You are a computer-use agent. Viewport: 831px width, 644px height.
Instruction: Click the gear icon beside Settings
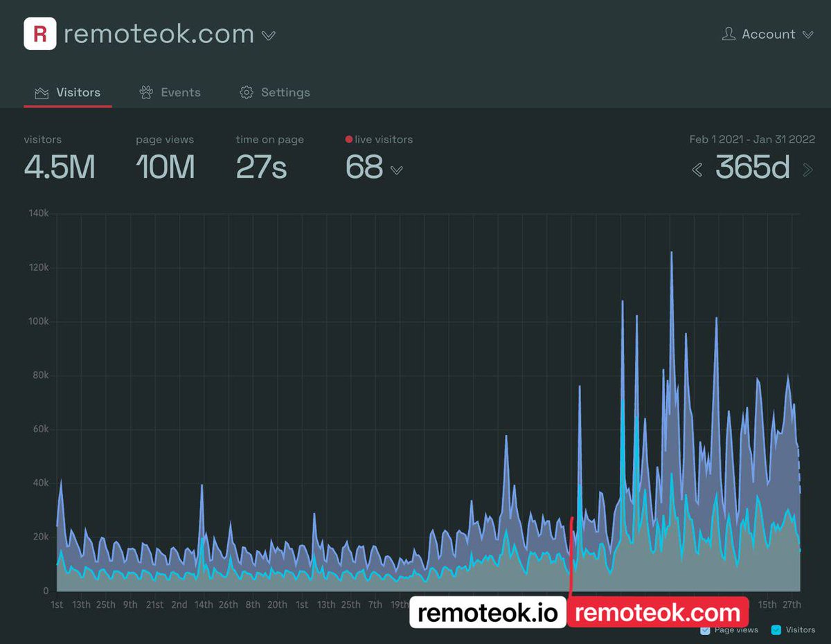click(x=246, y=93)
